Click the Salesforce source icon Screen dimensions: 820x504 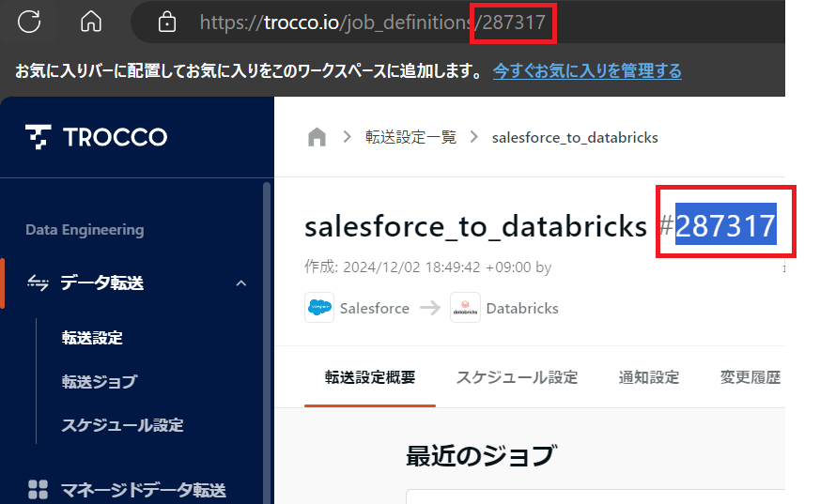pos(319,308)
